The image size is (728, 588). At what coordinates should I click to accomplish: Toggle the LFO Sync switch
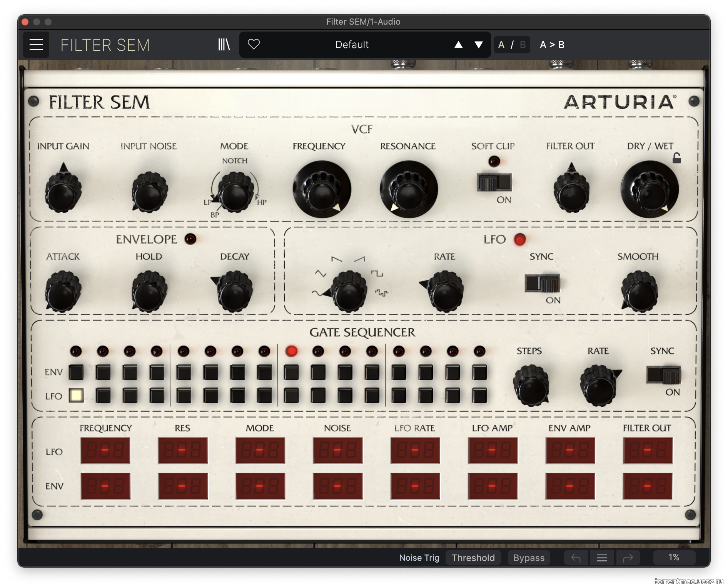[x=543, y=283]
